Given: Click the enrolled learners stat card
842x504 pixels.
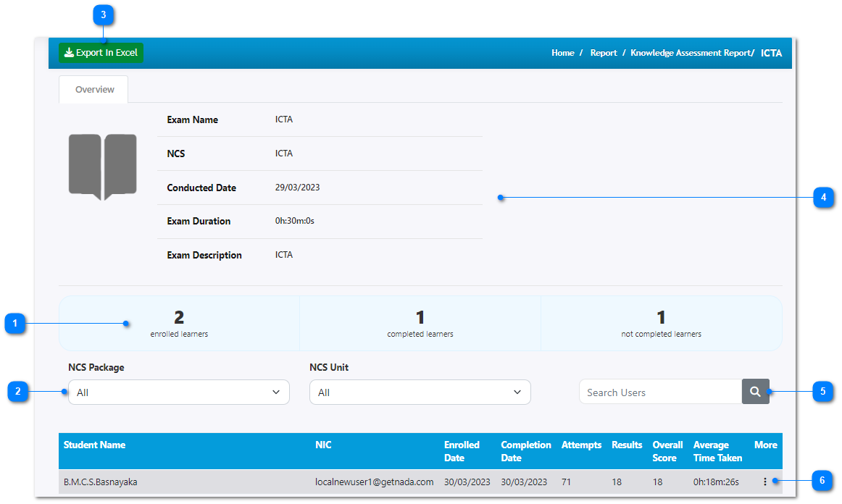Looking at the screenshot, I should click(x=179, y=323).
